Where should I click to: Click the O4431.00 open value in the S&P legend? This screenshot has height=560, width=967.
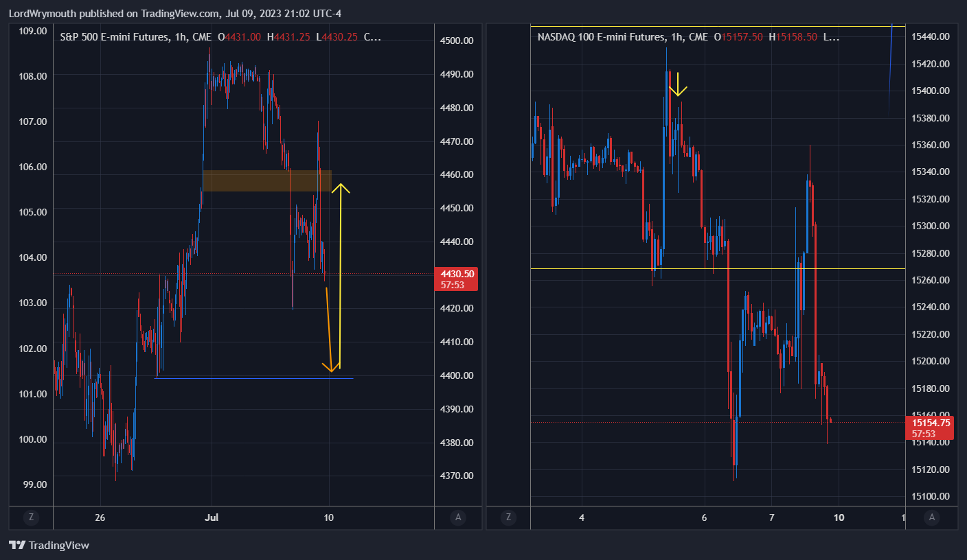click(x=239, y=37)
